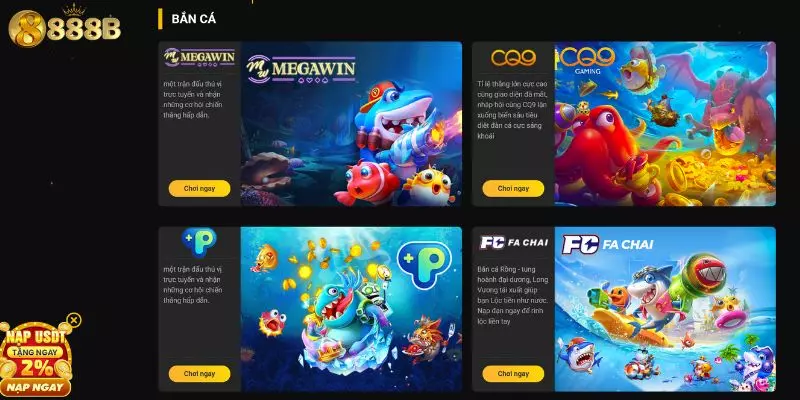
Task: Click Chơi ngay under the +P card
Action: click(x=199, y=373)
